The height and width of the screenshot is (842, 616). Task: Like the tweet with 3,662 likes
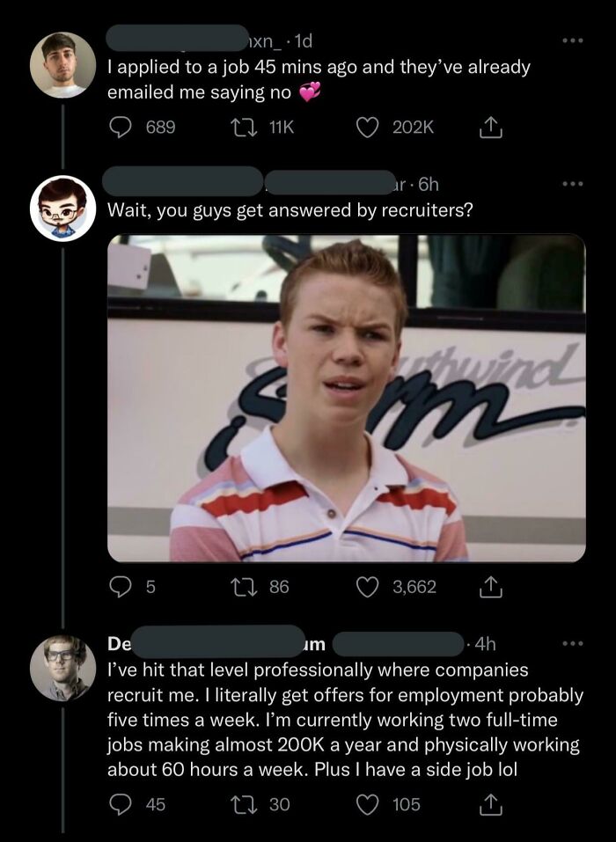(368, 586)
